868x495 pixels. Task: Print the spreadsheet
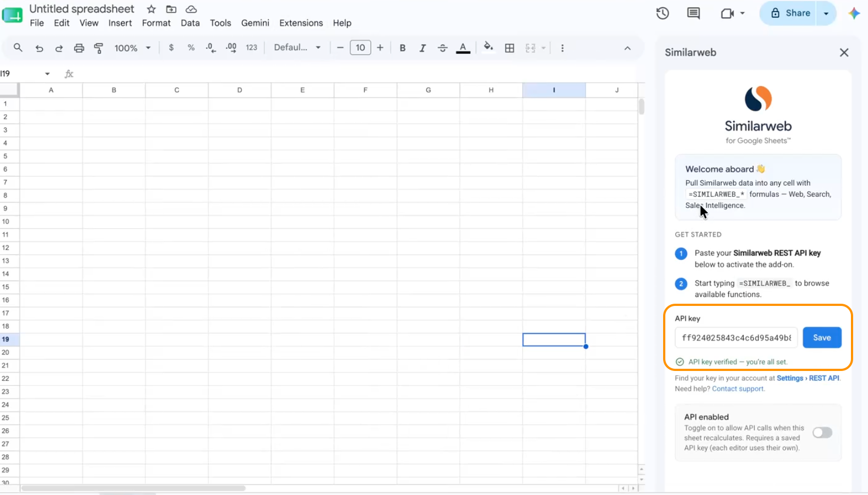click(x=79, y=48)
